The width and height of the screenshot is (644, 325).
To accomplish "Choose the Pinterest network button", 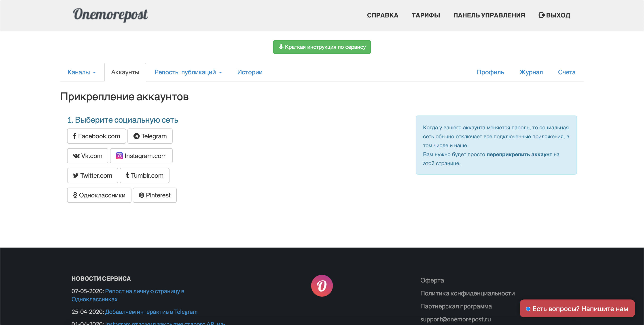I will [155, 195].
